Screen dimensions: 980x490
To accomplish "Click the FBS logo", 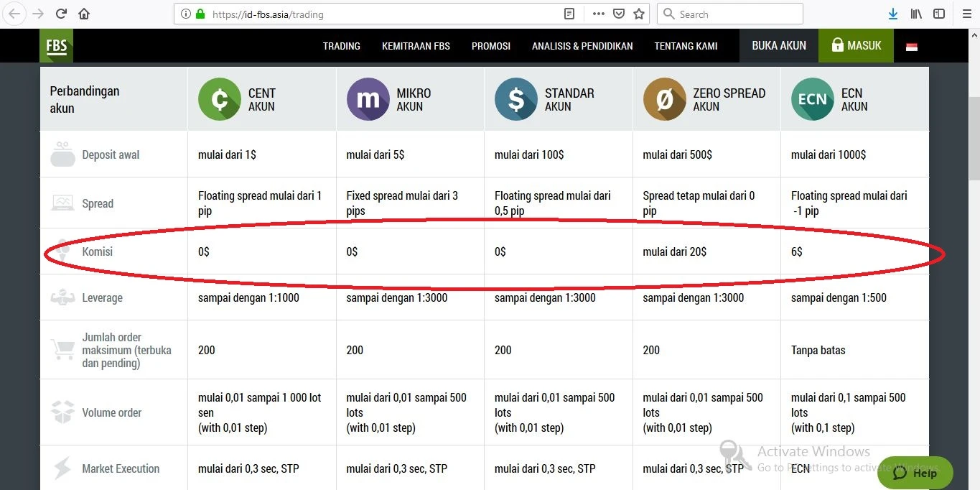I will pos(56,46).
